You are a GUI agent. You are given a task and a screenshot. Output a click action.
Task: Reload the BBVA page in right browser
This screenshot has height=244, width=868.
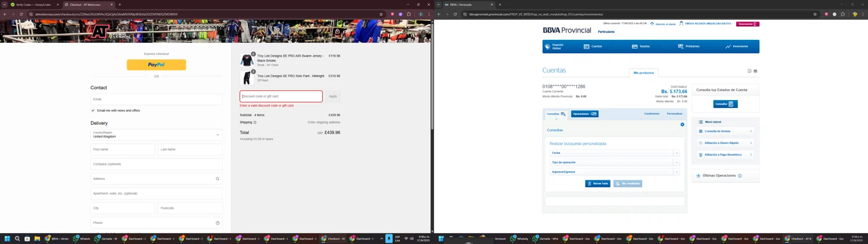(455, 14)
